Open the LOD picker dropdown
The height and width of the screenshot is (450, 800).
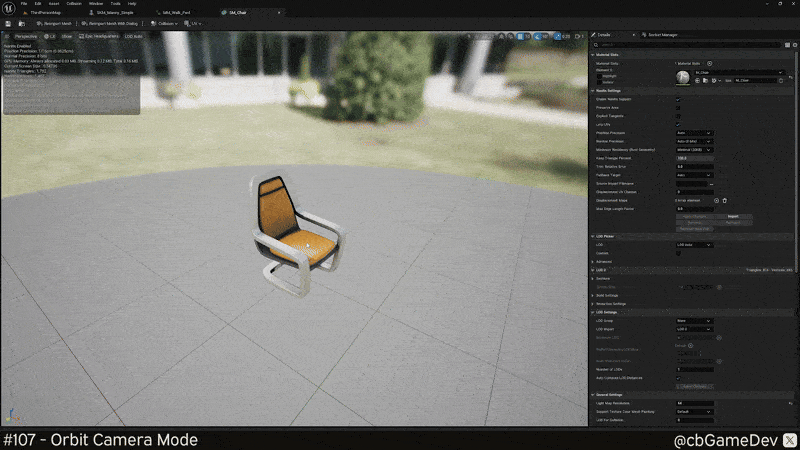(x=694, y=245)
